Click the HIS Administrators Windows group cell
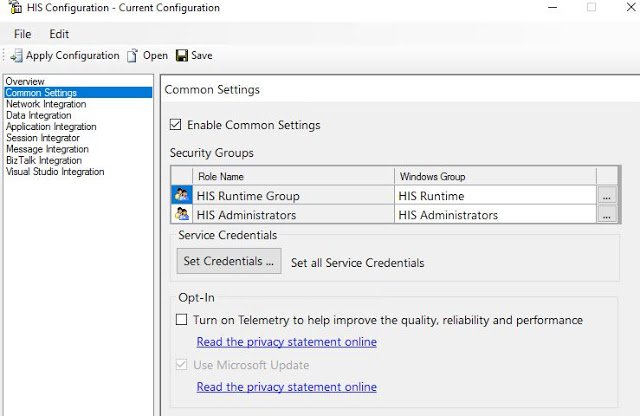The width and height of the screenshot is (640, 416). [x=495, y=215]
